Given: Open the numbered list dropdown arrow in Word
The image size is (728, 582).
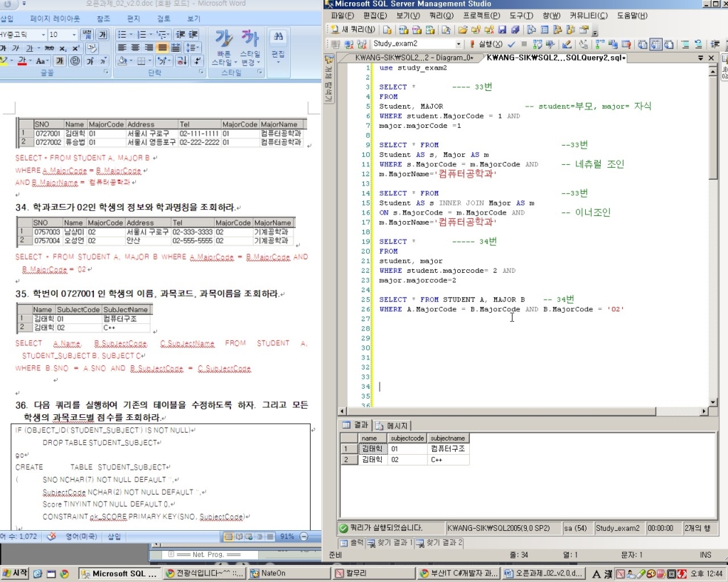Looking at the screenshot, I should pos(151,35).
